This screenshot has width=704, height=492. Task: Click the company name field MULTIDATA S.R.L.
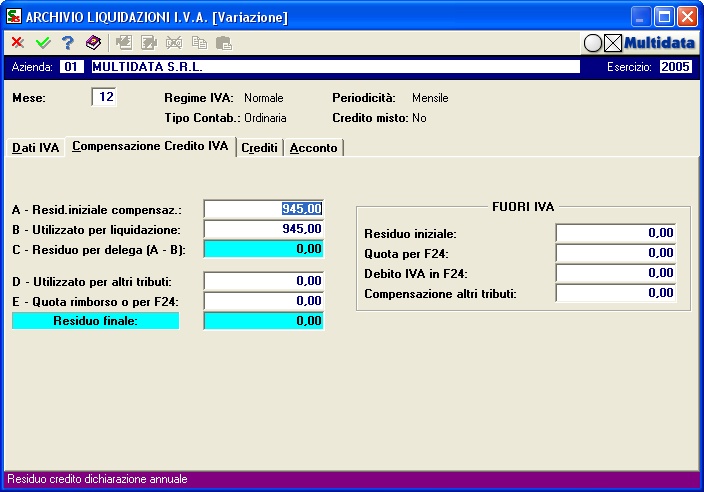335,67
